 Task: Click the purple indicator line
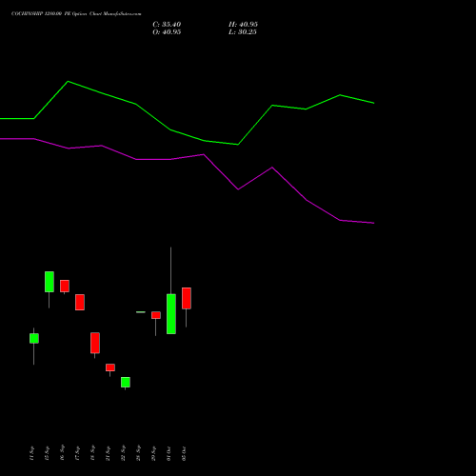[x=187, y=181]
